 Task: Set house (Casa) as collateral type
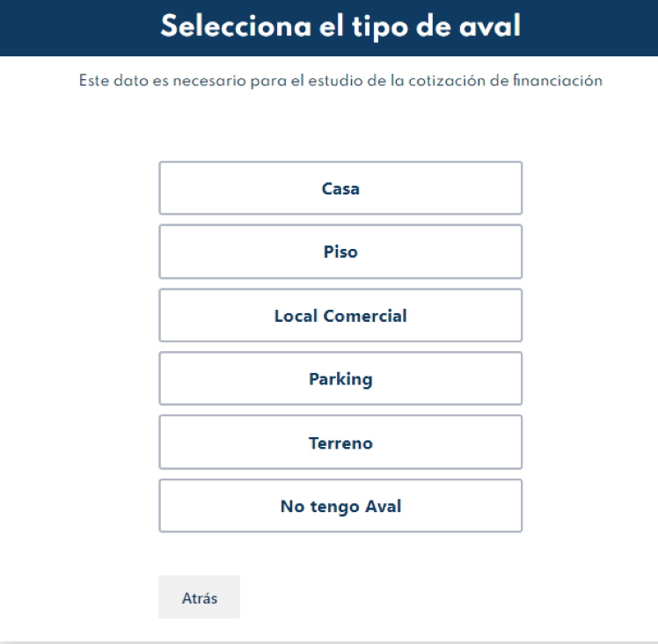[340, 188]
